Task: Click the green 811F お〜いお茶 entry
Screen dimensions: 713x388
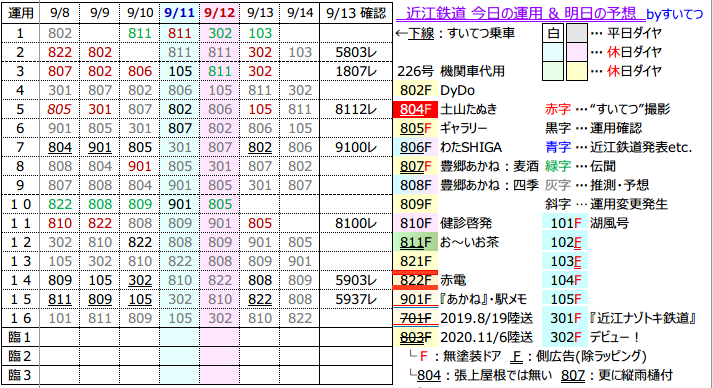Action: [447, 242]
